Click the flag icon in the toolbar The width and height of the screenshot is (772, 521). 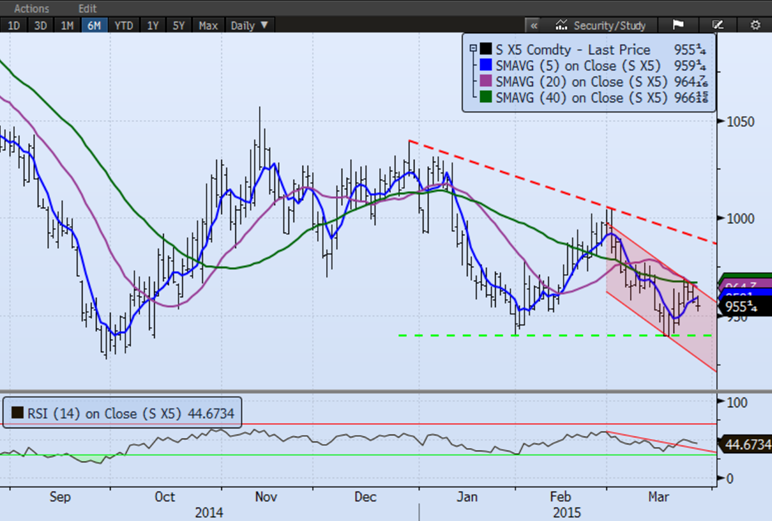677,25
